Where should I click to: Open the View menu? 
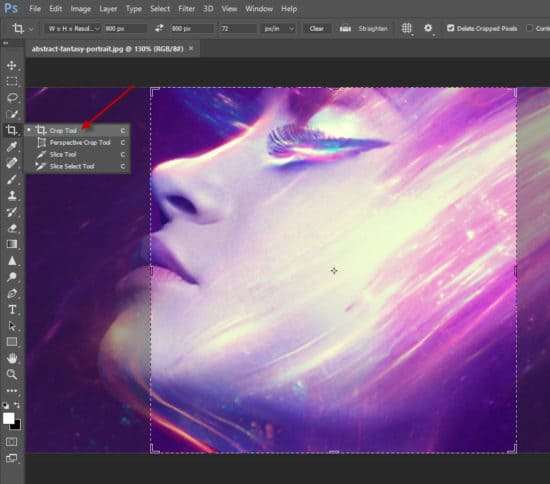pos(229,9)
